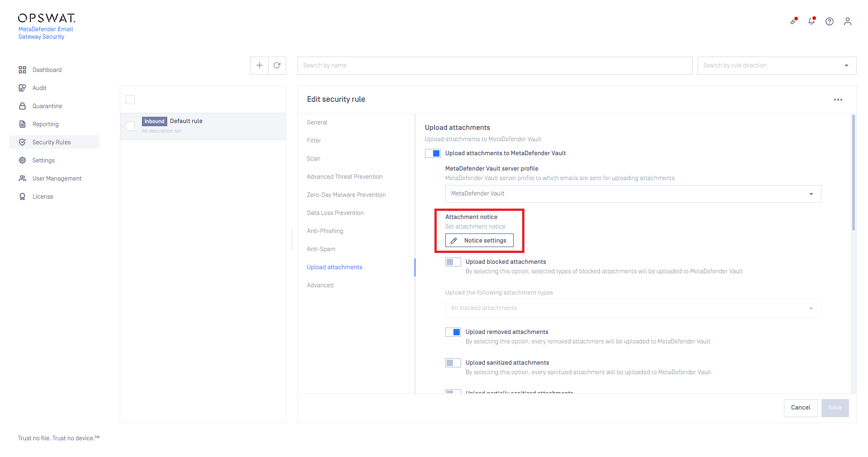Open the General section
Viewport: 868px width, 457px height.
tap(317, 122)
